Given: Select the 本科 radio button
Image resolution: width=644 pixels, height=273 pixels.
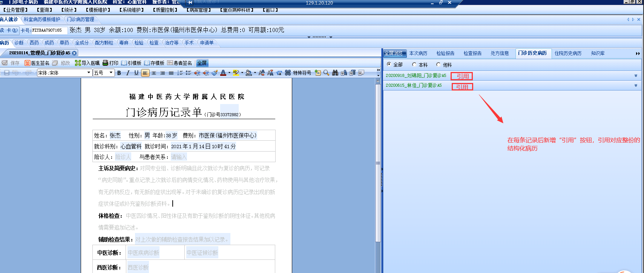Looking at the screenshot, I should click(414, 64).
